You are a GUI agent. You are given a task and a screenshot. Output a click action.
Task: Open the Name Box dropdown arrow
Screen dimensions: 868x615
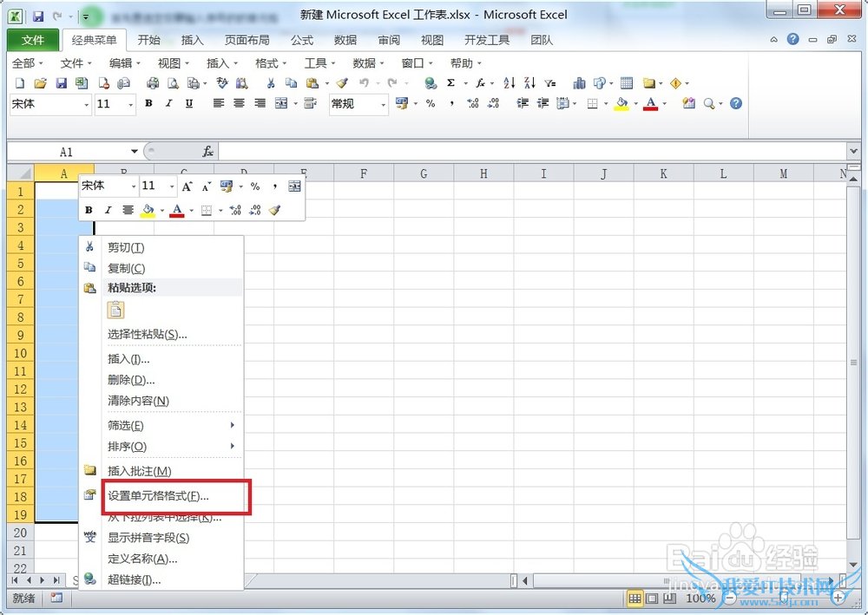coord(134,152)
